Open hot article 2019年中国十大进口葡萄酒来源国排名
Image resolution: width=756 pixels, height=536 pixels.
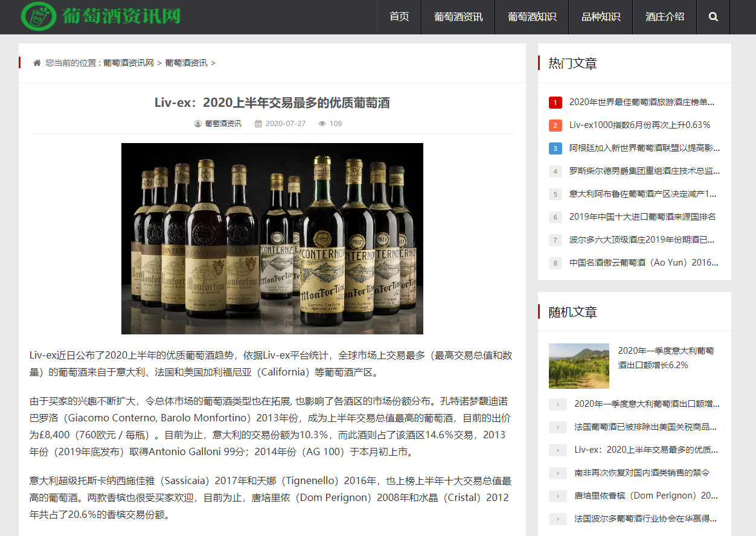(642, 217)
